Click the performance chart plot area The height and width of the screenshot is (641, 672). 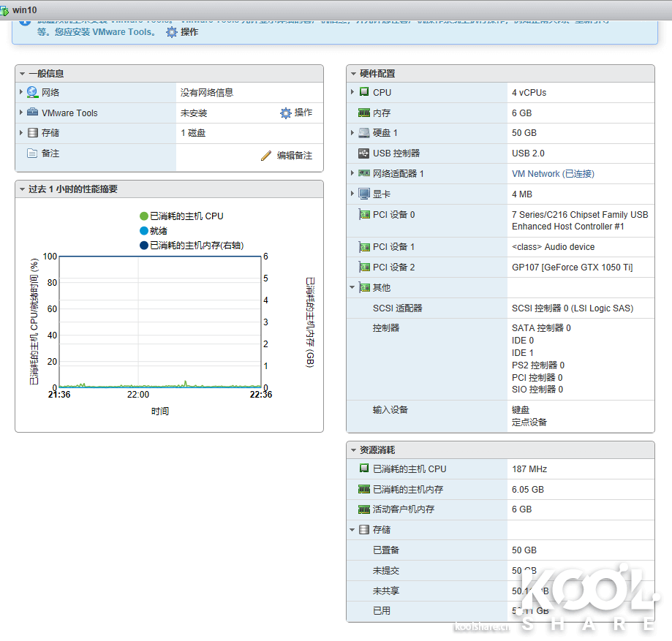click(159, 322)
